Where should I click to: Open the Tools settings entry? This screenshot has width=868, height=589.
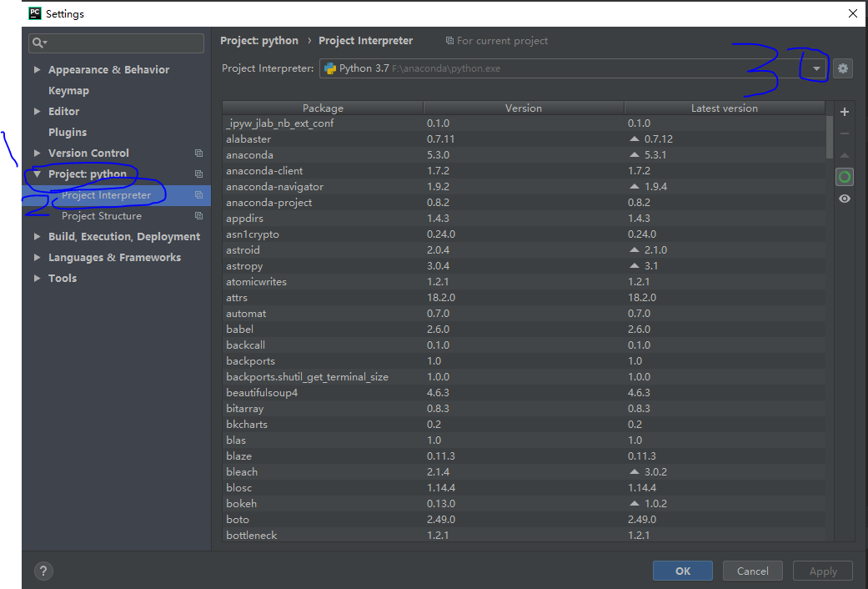[63, 278]
